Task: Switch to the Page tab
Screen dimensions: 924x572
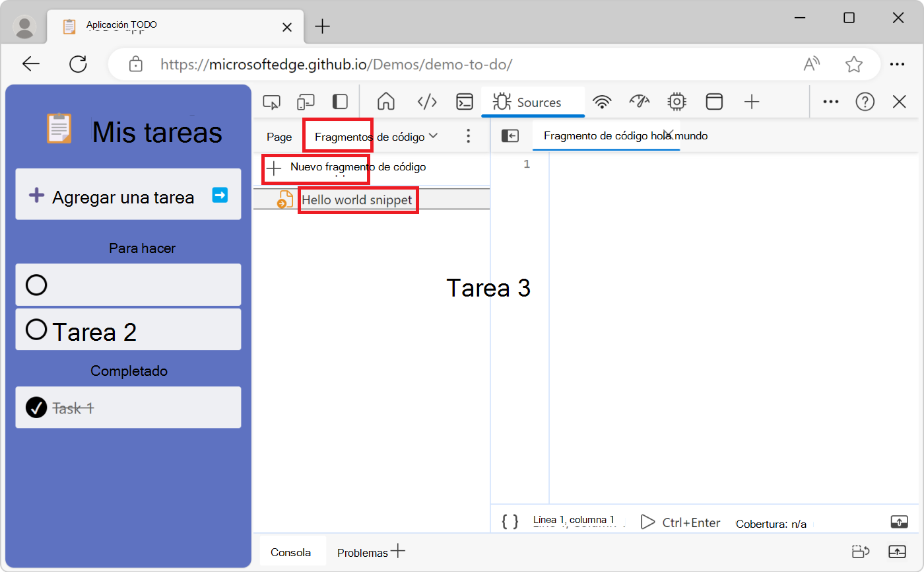Action: click(x=279, y=137)
